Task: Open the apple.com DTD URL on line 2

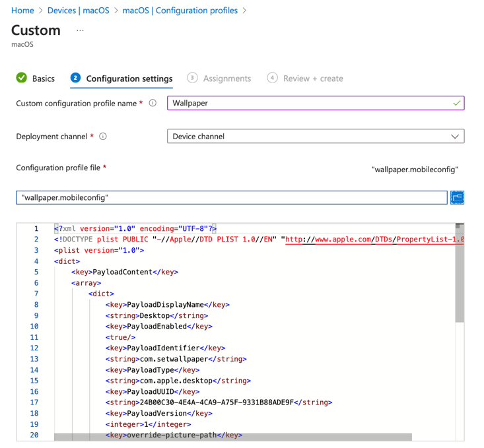Action: pyautogui.click(x=374, y=240)
